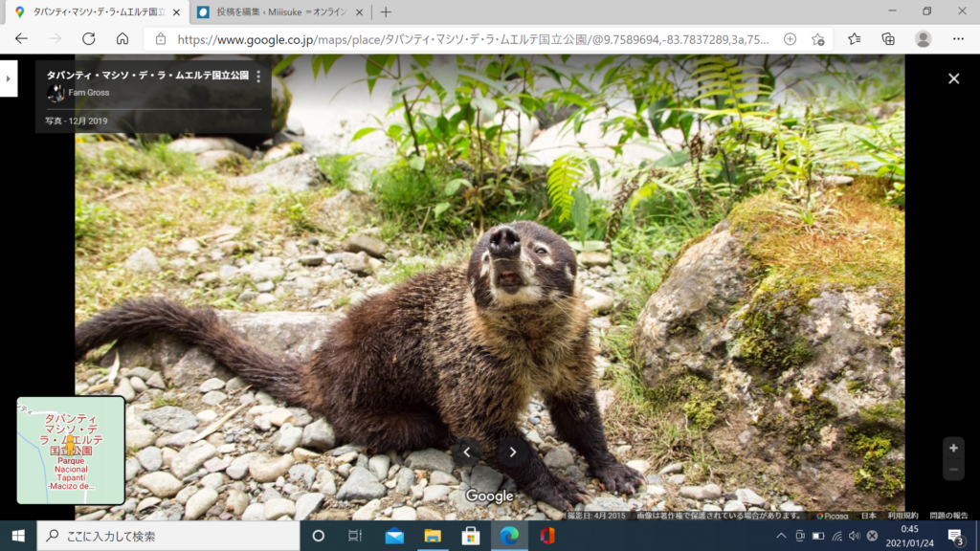This screenshot has width=980, height=551.
Task: Open File Explorer from taskbar
Action: [x=433, y=536]
